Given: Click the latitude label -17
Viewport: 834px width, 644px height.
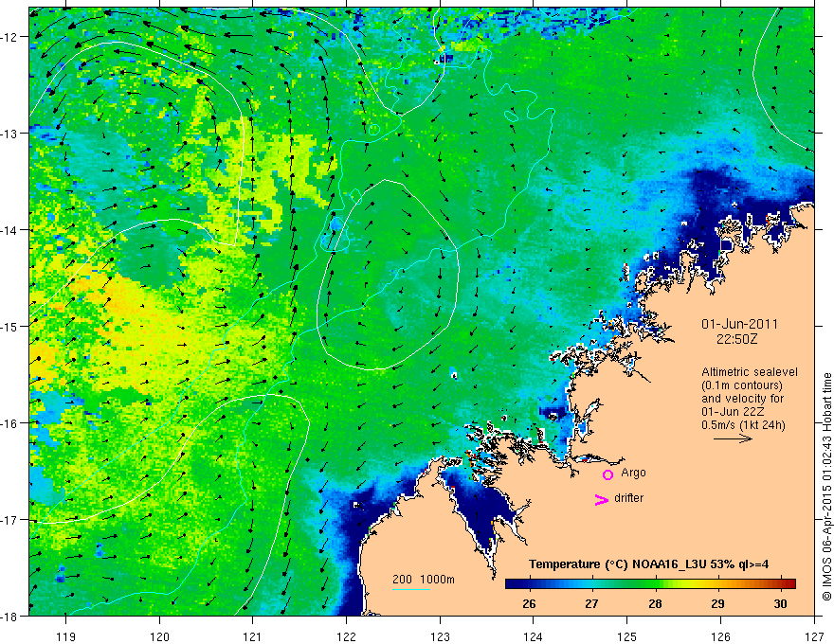Looking at the screenshot, I should 10,520.
